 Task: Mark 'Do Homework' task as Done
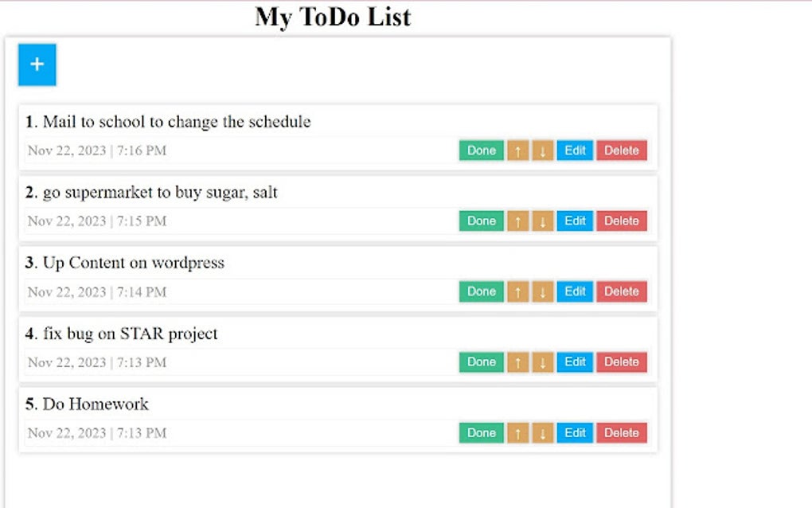pyautogui.click(x=480, y=432)
